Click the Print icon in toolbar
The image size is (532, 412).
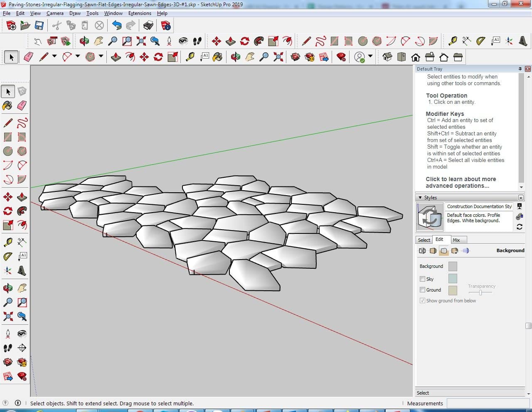[148, 26]
